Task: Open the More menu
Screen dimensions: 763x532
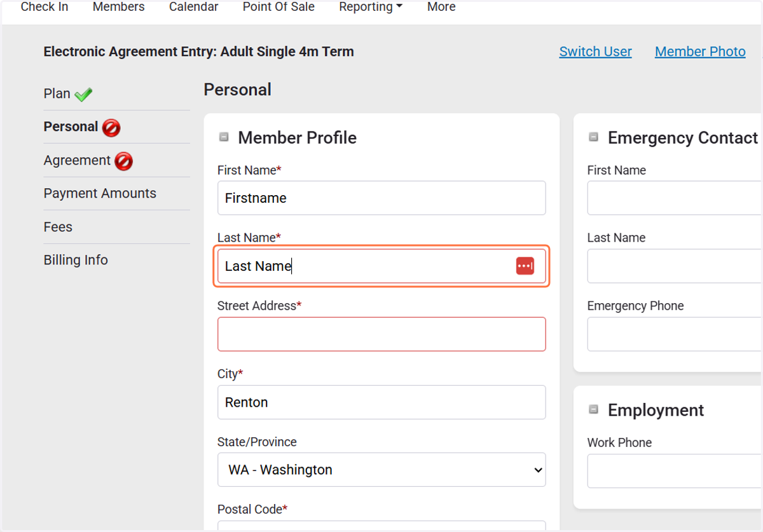Action: point(441,7)
